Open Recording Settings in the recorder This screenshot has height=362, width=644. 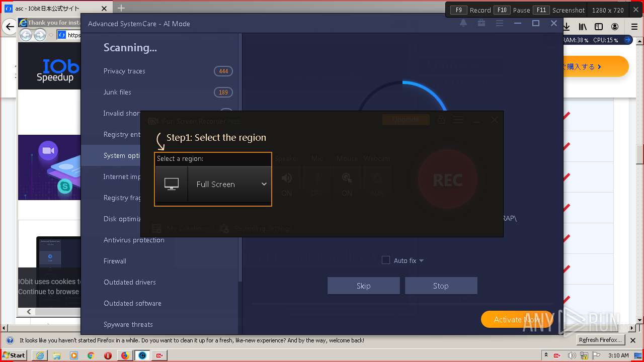[256, 228]
